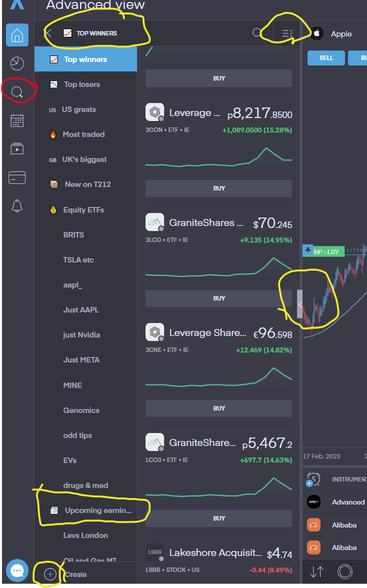Click the list edit icon in header
The image size is (367, 588).
click(x=287, y=33)
